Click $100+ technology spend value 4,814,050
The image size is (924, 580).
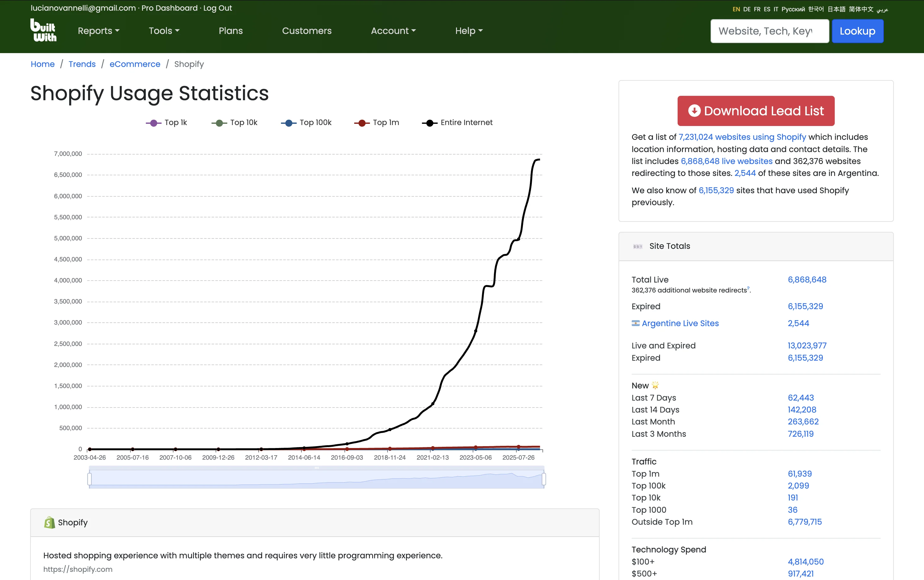coord(806,561)
